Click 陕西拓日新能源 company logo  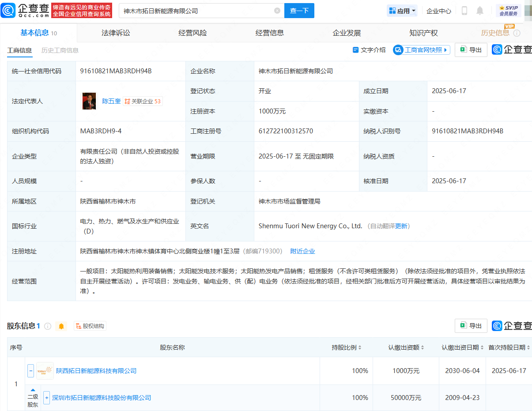[45, 371]
